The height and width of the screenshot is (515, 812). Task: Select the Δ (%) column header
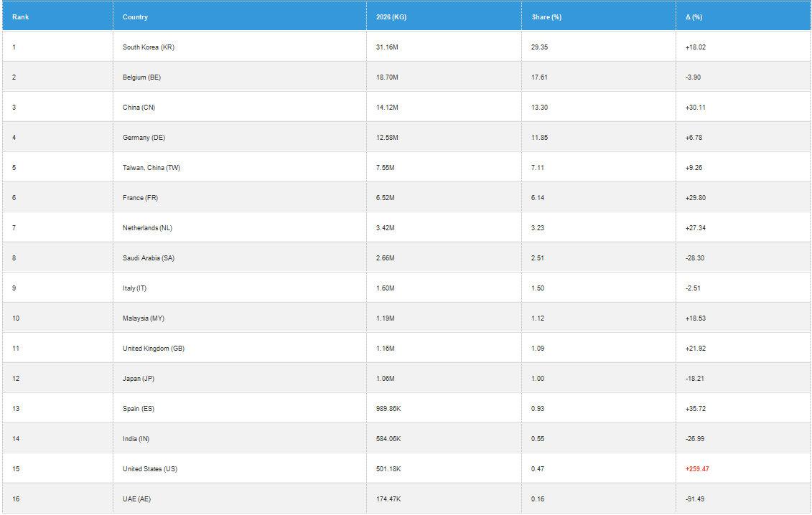pyautogui.click(x=743, y=17)
